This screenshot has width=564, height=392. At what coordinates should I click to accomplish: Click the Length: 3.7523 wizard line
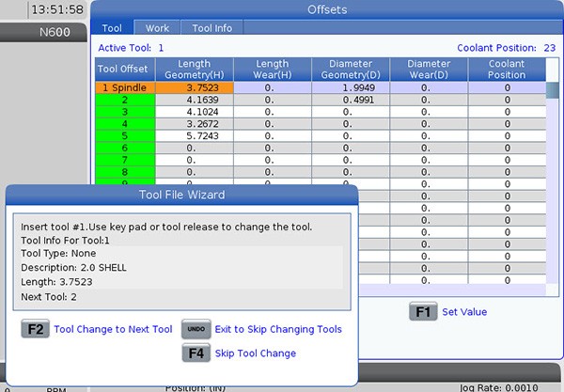tap(56, 282)
